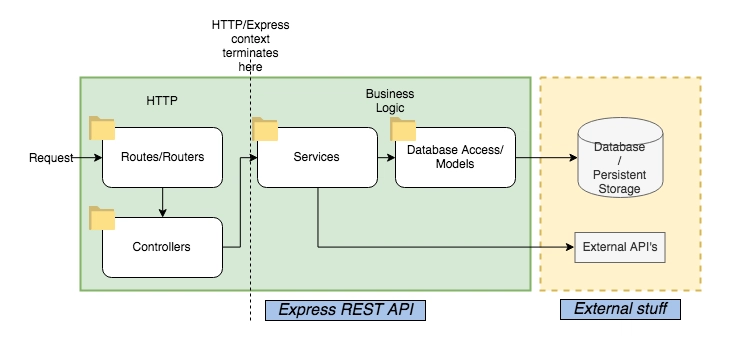This screenshot has width=741, height=362.
Task: Click the External stuff label
Action: tap(620, 309)
